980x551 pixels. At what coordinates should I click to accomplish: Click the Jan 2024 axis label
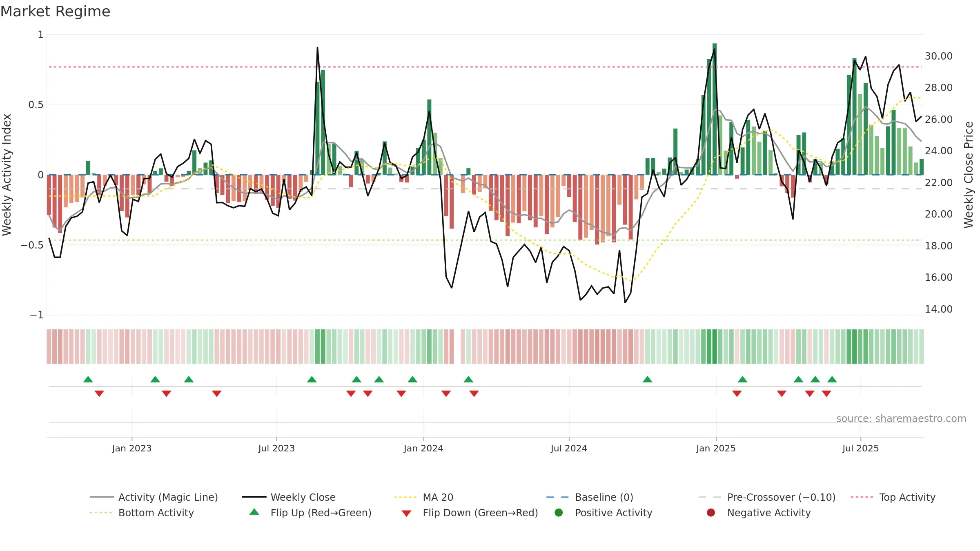423,448
